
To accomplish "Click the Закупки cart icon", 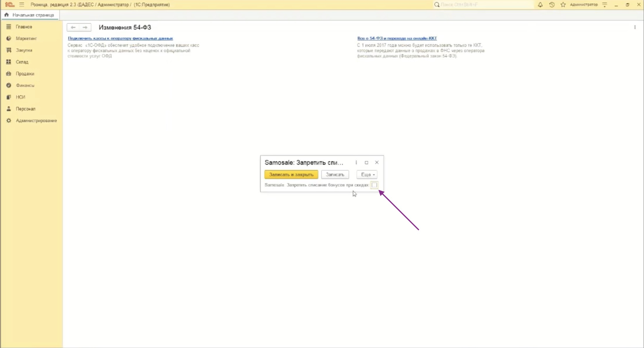I will click(x=9, y=50).
